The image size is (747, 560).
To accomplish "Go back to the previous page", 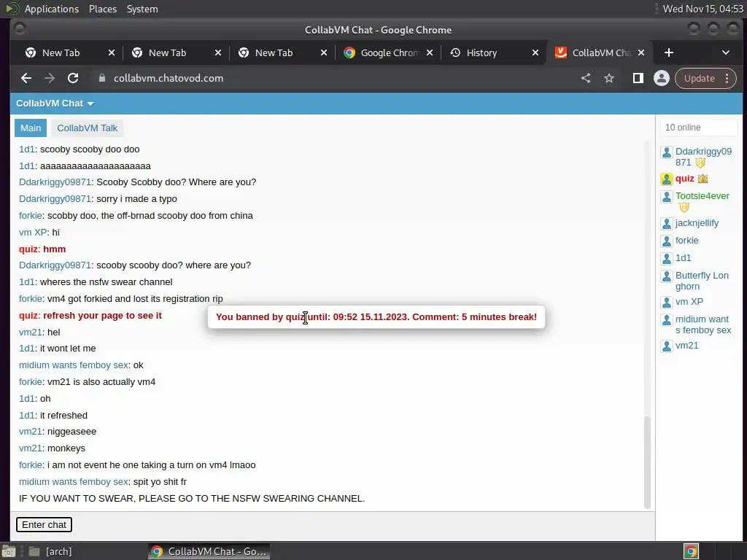I will 26,79.
